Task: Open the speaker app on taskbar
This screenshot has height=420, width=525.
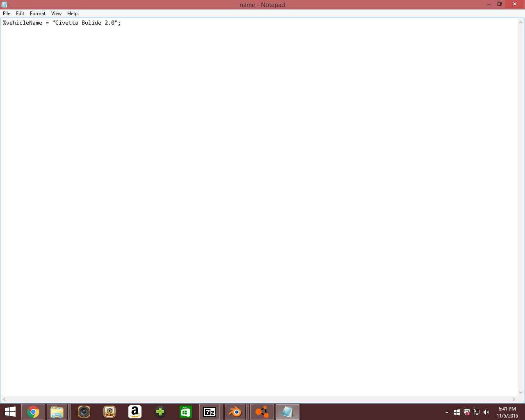Action: point(84,412)
